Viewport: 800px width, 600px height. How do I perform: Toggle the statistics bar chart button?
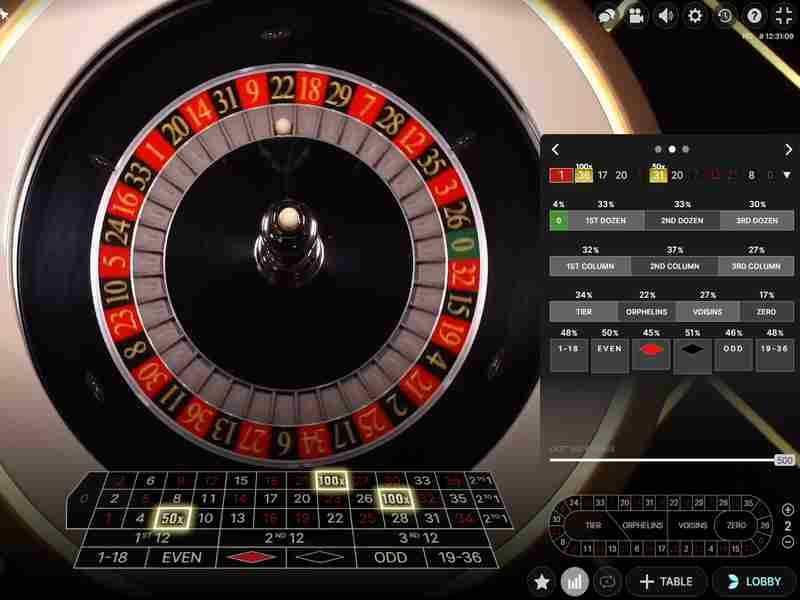tap(574, 582)
